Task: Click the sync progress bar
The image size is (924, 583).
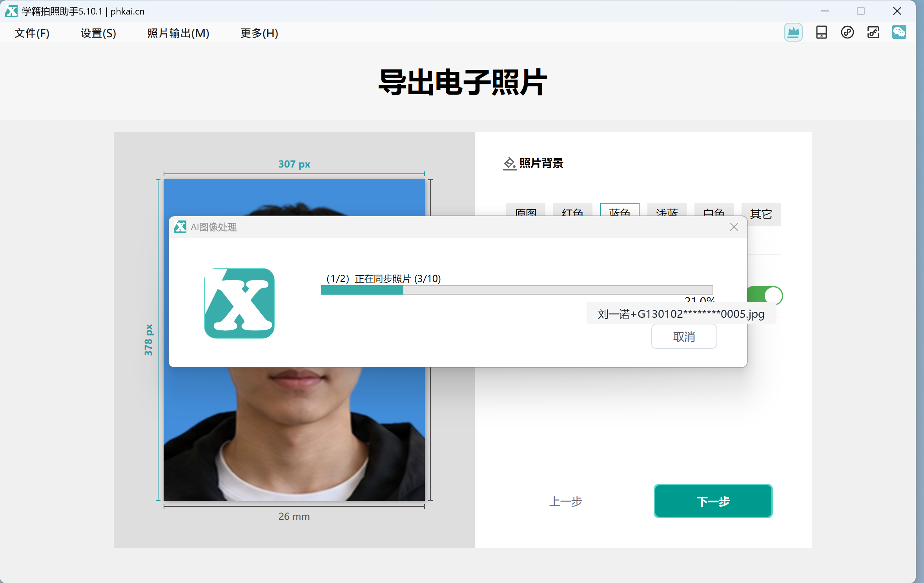Action: coord(517,290)
